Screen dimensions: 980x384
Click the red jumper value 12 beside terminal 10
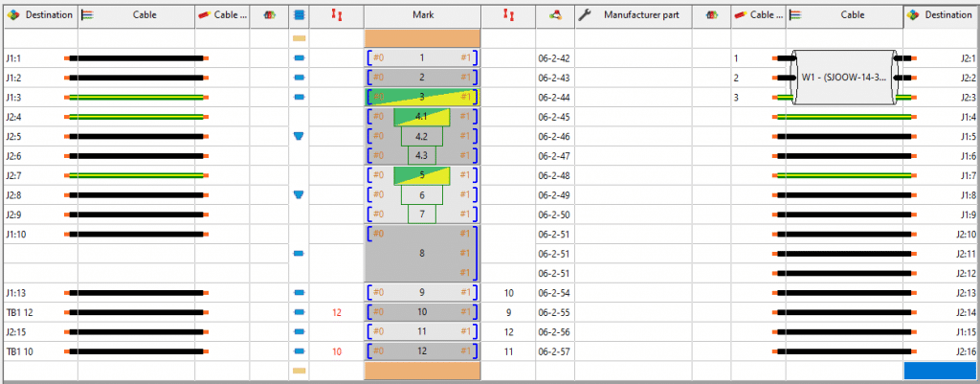(x=336, y=312)
